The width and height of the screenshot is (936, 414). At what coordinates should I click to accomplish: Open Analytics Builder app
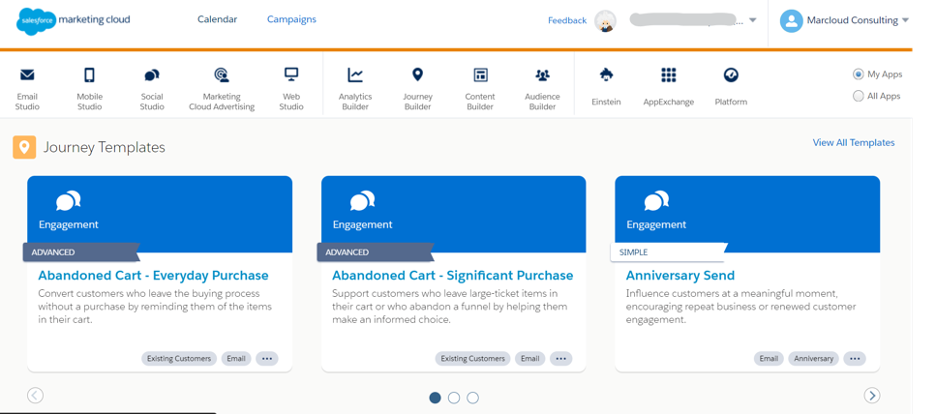coord(355,89)
